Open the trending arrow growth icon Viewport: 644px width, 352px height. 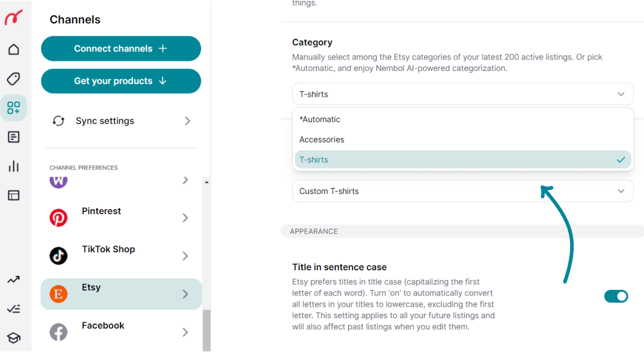click(x=14, y=280)
